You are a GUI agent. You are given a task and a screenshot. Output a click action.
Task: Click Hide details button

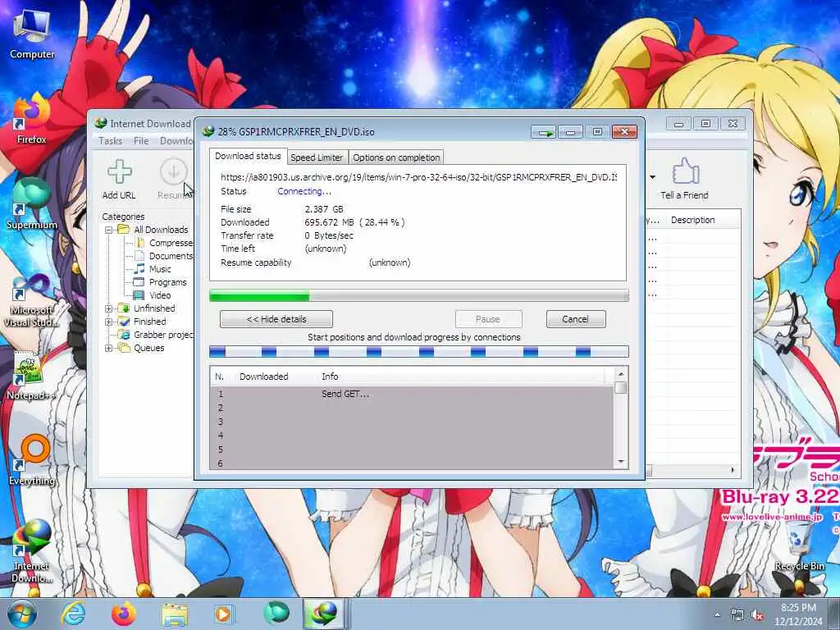(x=276, y=319)
